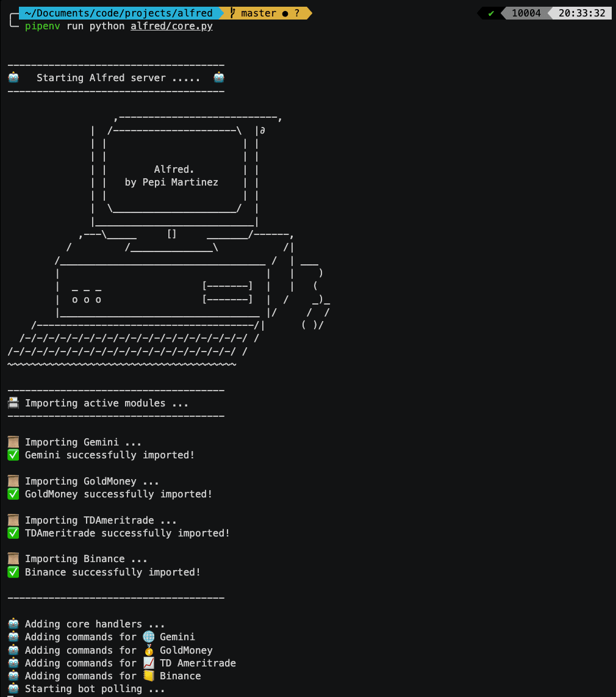
Task: Click the 10004 history number segment
Action: point(526,13)
